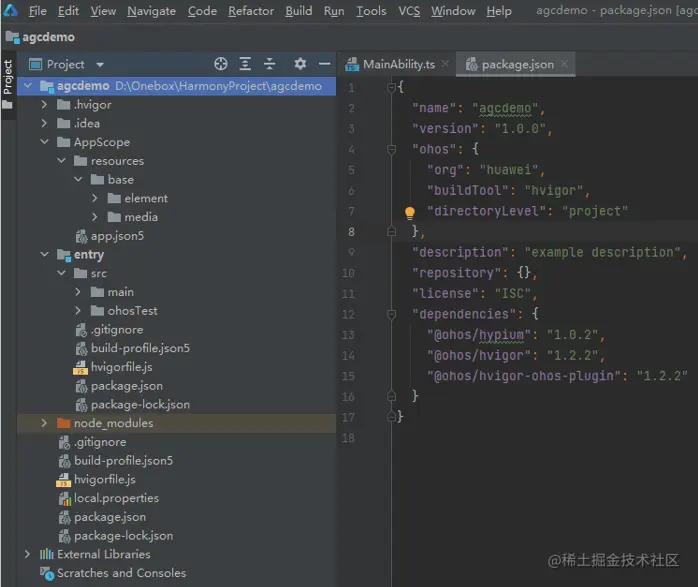The width and height of the screenshot is (698, 587).
Task: Open the Refactor menu
Action: 251,11
